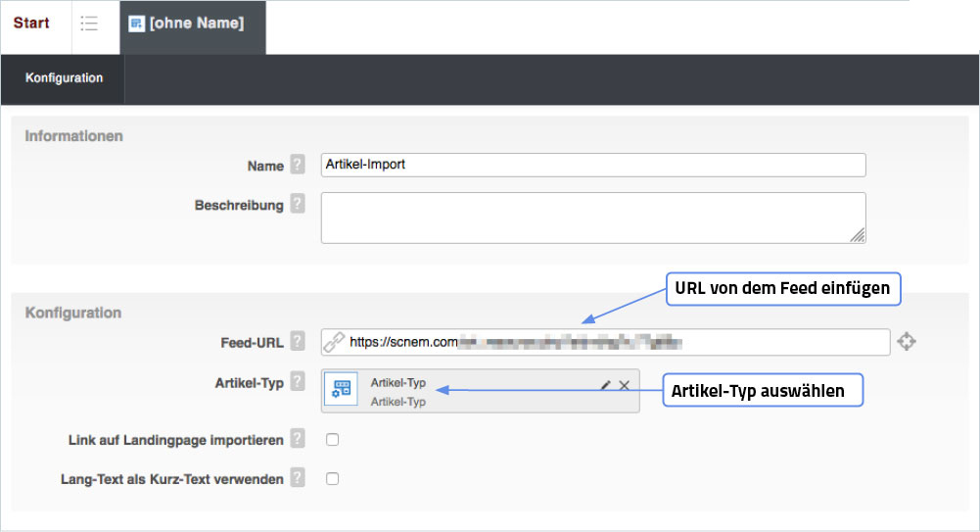
Task: Open the help icon beside Beschreibung
Action: (298, 205)
